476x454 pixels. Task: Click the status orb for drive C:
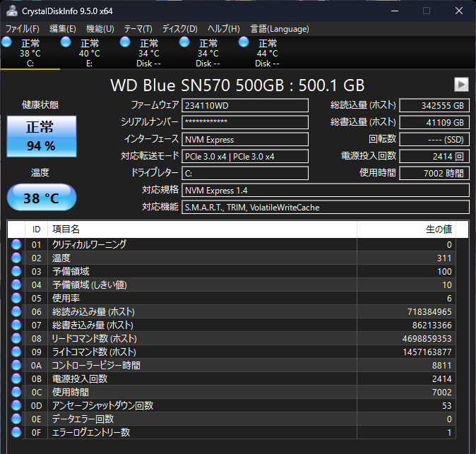click(7, 42)
